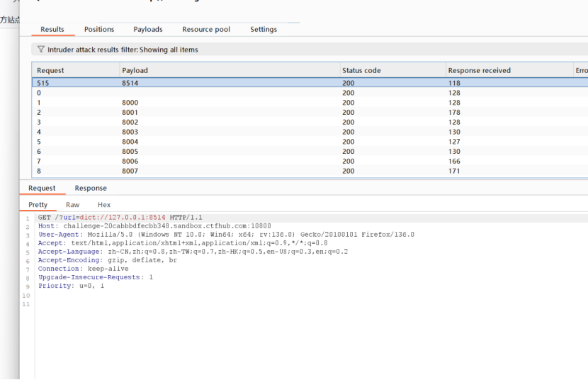Viewport: 588px width, 380px height.
Task: Switch to Raw view
Action: pos(72,204)
